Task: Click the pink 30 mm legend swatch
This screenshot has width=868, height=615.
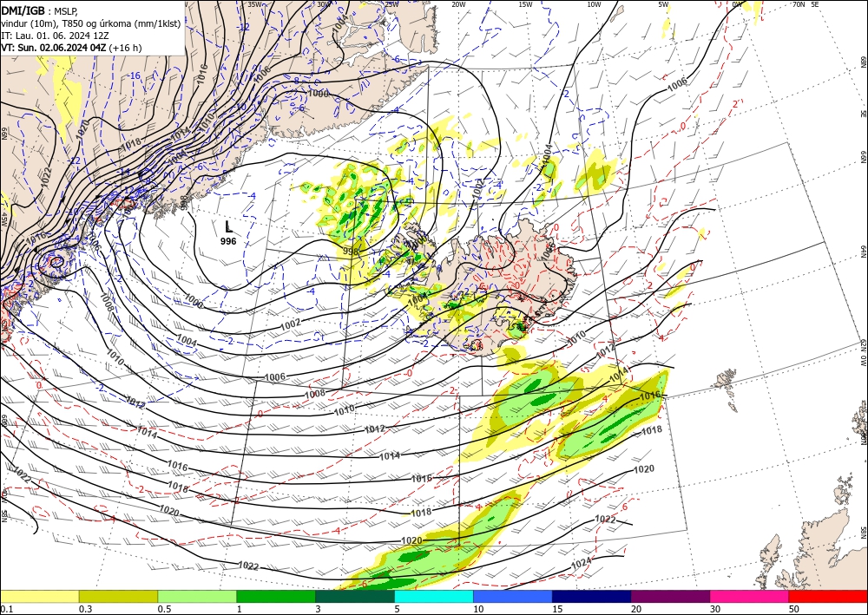Action: click(750, 596)
